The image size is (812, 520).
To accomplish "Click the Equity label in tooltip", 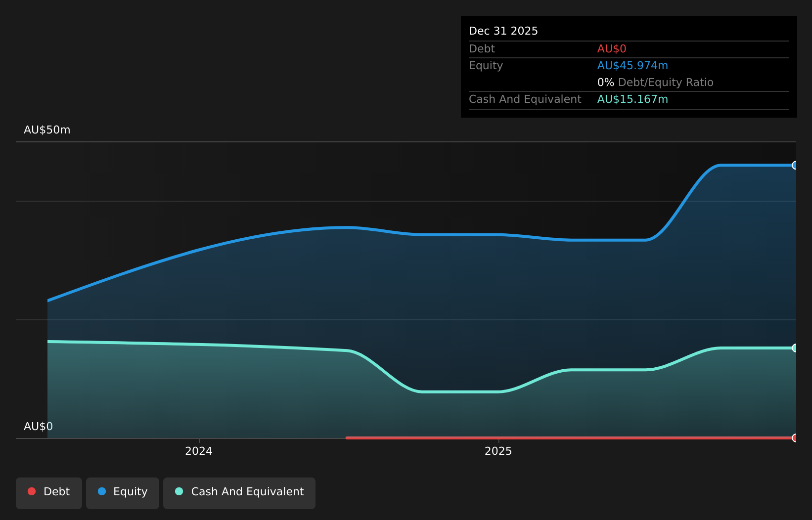I will pyautogui.click(x=486, y=66).
